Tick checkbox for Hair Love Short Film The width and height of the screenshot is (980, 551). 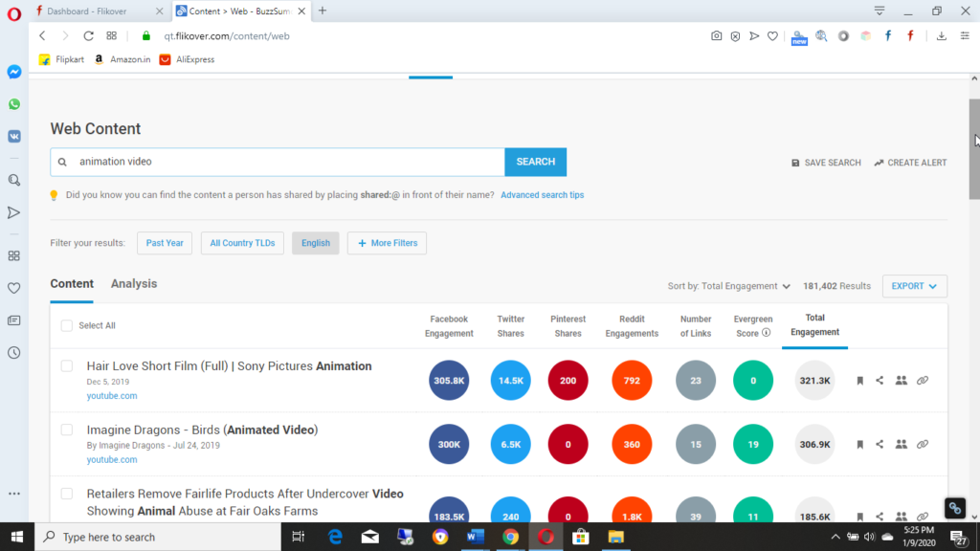tap(67, 366)
